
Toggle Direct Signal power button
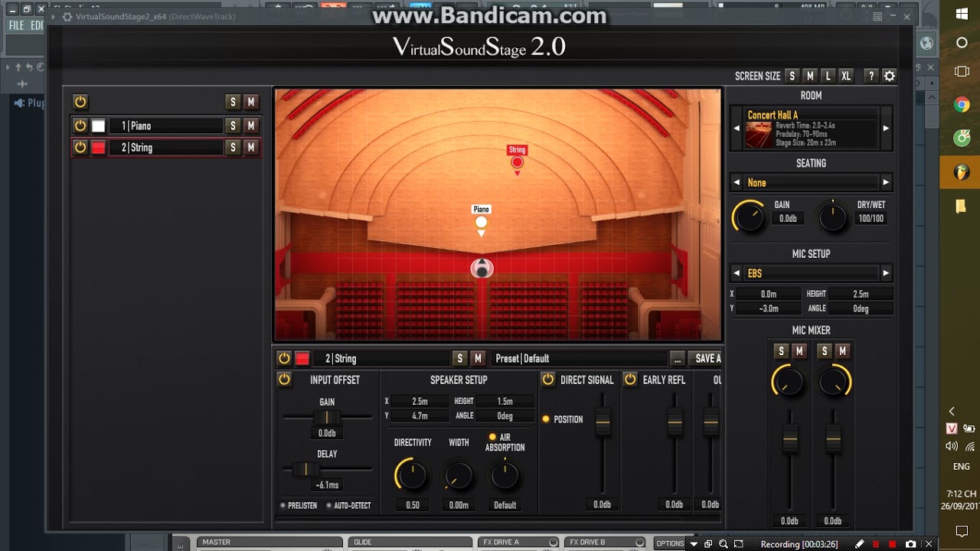click(548, 380)
